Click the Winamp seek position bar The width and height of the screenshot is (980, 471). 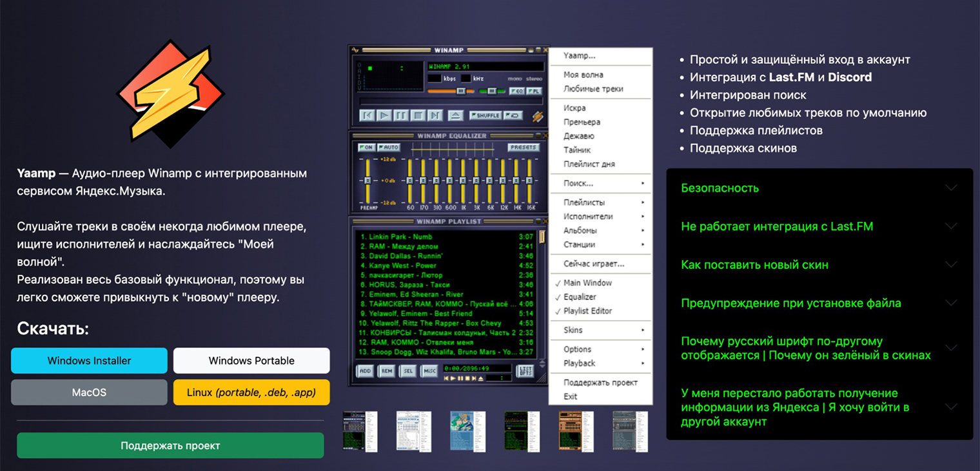(450, 101)
